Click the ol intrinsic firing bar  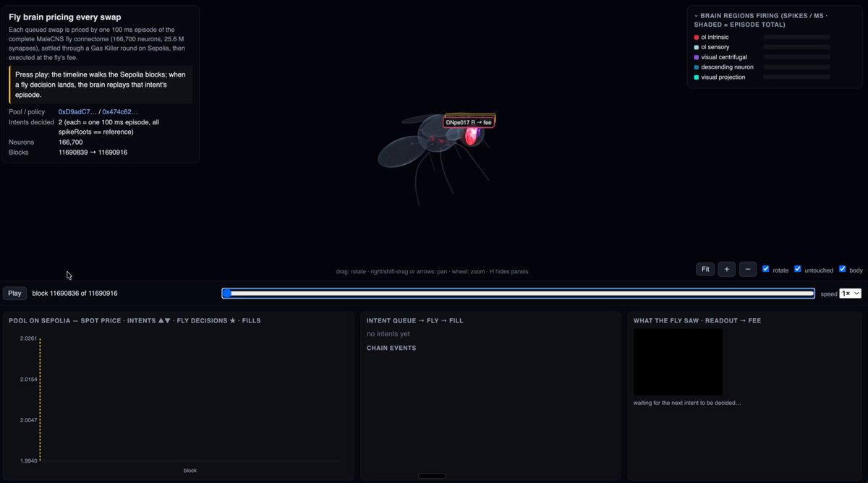tap(796, 37)
